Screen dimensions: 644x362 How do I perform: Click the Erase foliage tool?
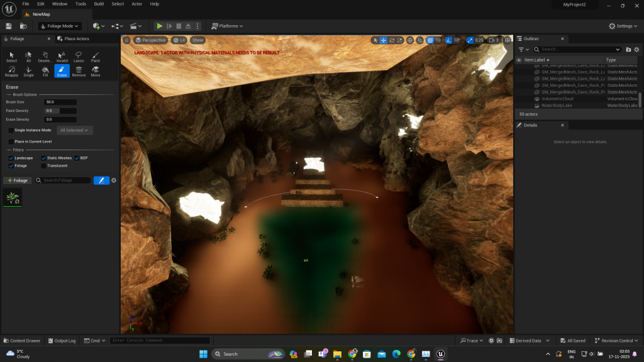pos(62,72)
